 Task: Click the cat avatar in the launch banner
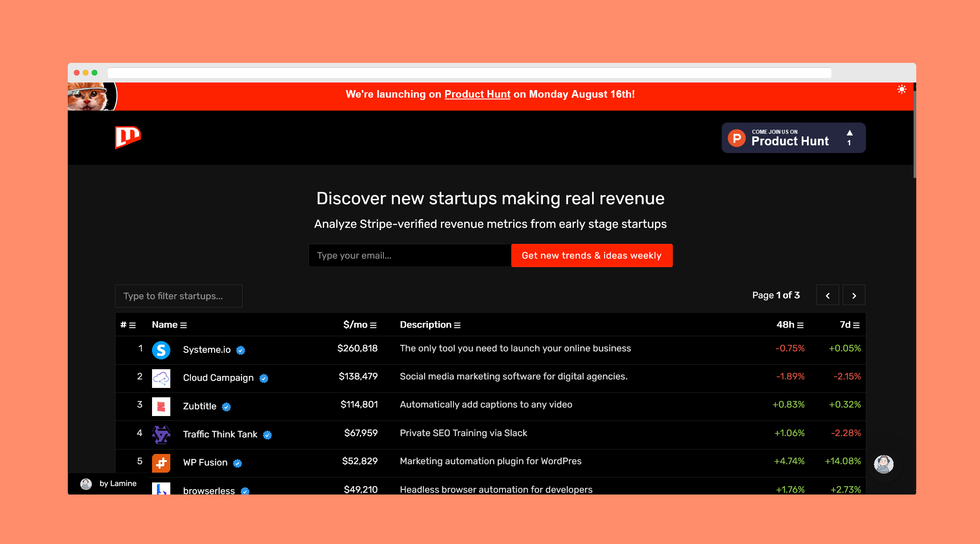point(92,96)
